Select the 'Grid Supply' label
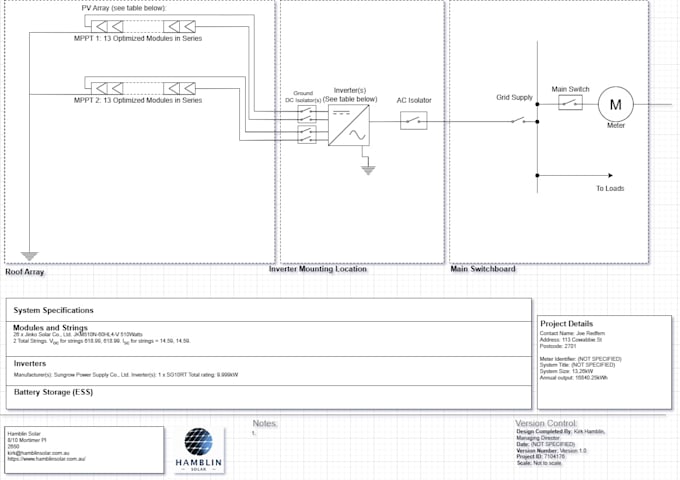Image resolution: width=680 pixels, height=480 pixels. click(514, 97)
